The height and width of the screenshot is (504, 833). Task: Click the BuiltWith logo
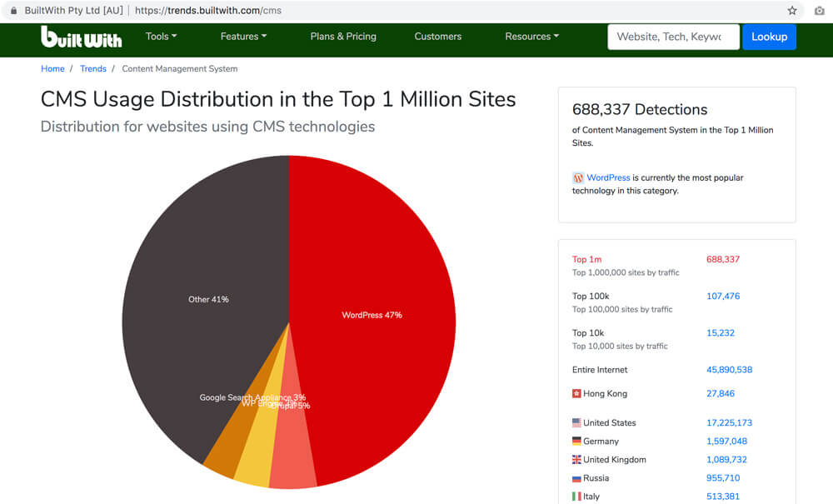[82, 37]
